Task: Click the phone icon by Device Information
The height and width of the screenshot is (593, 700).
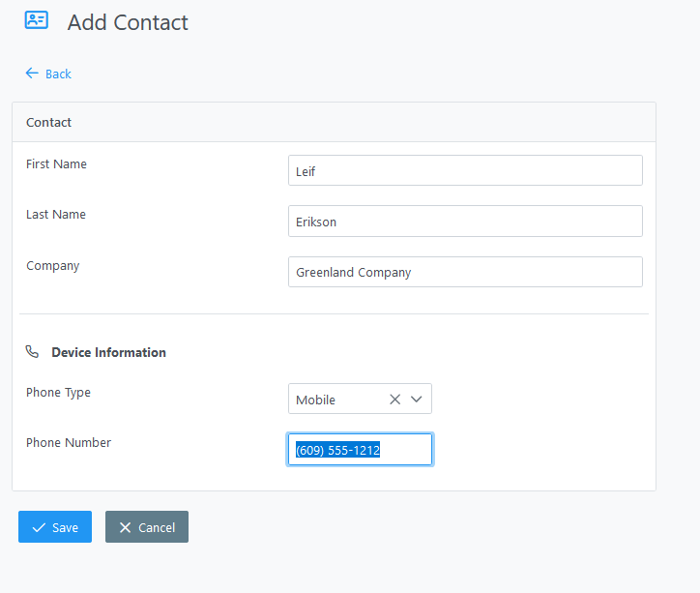Action: click(32, 352)
